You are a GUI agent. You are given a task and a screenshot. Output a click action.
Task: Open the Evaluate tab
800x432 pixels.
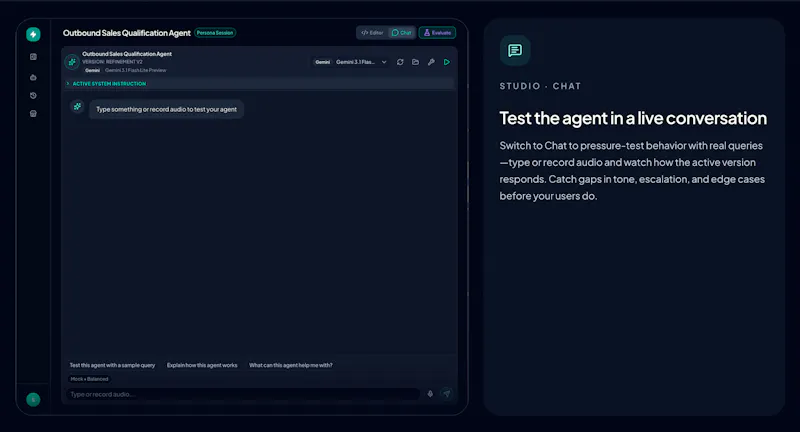437,33
